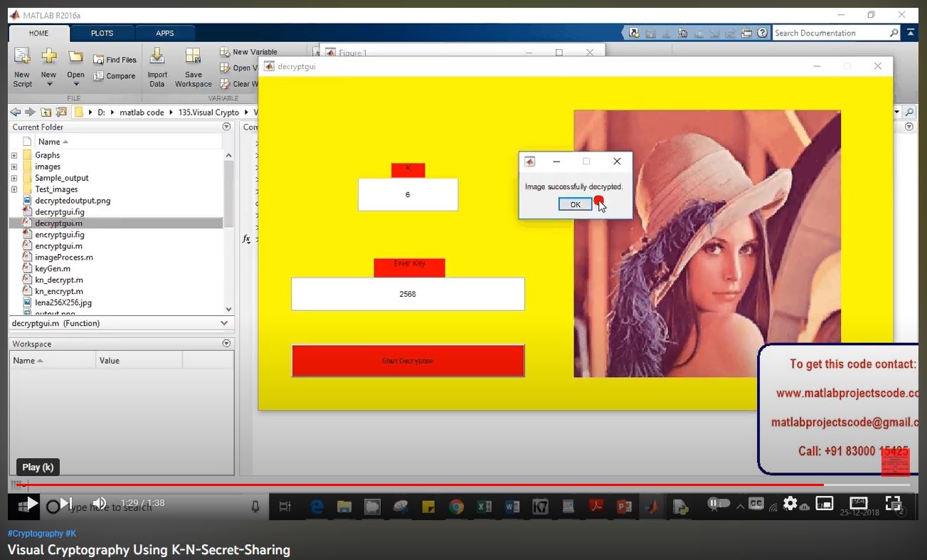
Task: Expand the Test_images folder node
Action: (x=14, y=189)
